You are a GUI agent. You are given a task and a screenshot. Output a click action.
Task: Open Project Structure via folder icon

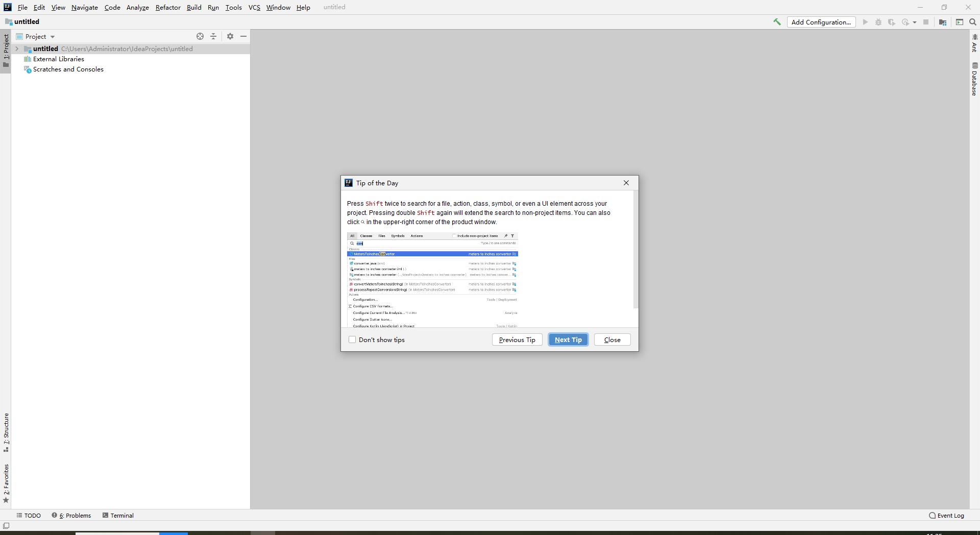tap(943, 22)
